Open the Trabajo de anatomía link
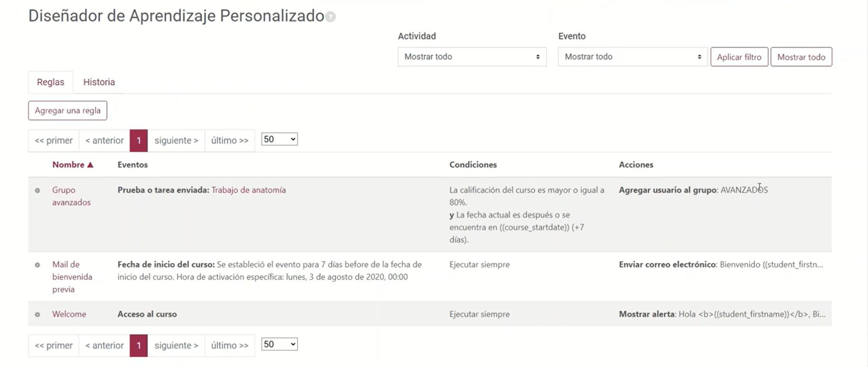 248,190
